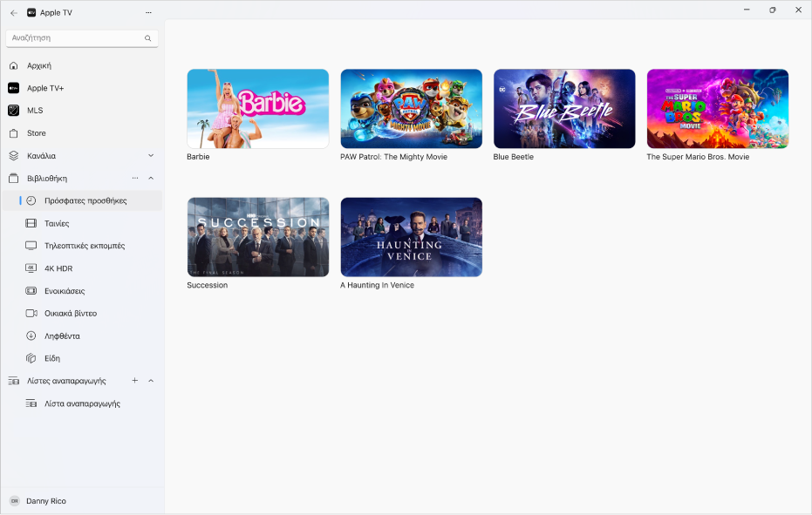Open the Super Mario Bros. Movie poster
This screenshot has height=515, width=812.
pyautogui.click(x=718, y=109)
